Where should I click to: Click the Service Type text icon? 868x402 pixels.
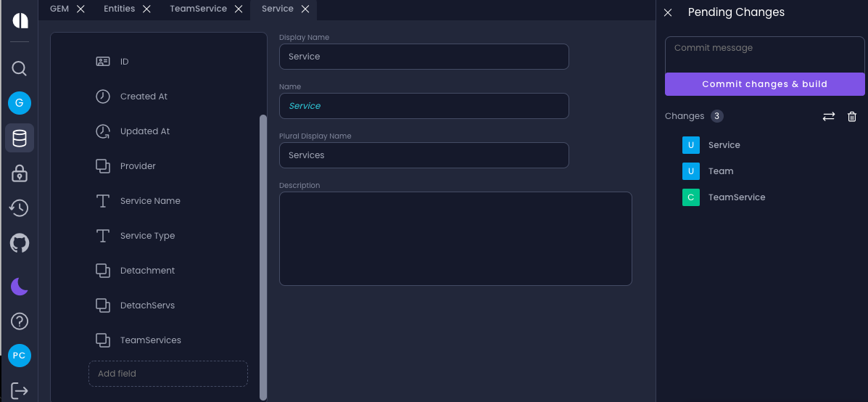coord(103,236)
